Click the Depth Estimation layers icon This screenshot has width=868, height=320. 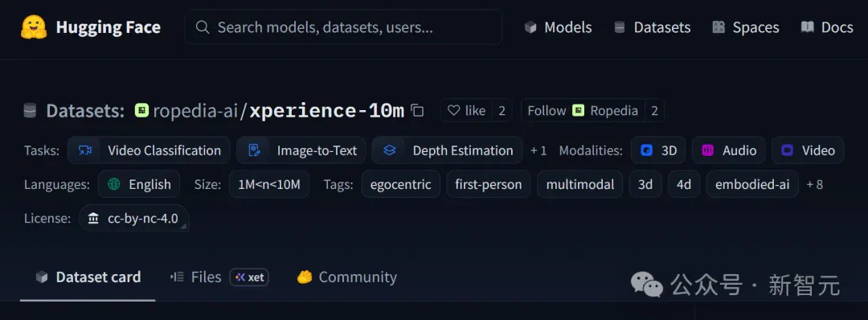click(x=390, y=150)
